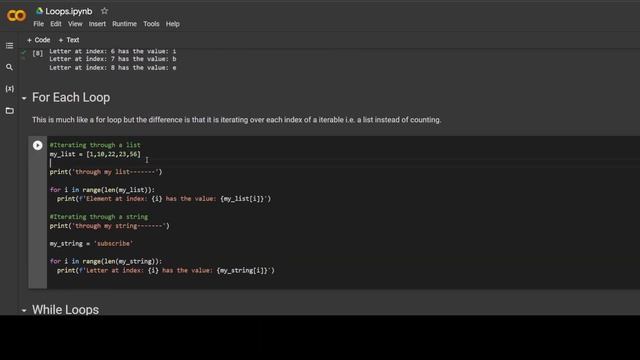Click the Colab logo
The image size is (640, 360).
click(16, 16)
